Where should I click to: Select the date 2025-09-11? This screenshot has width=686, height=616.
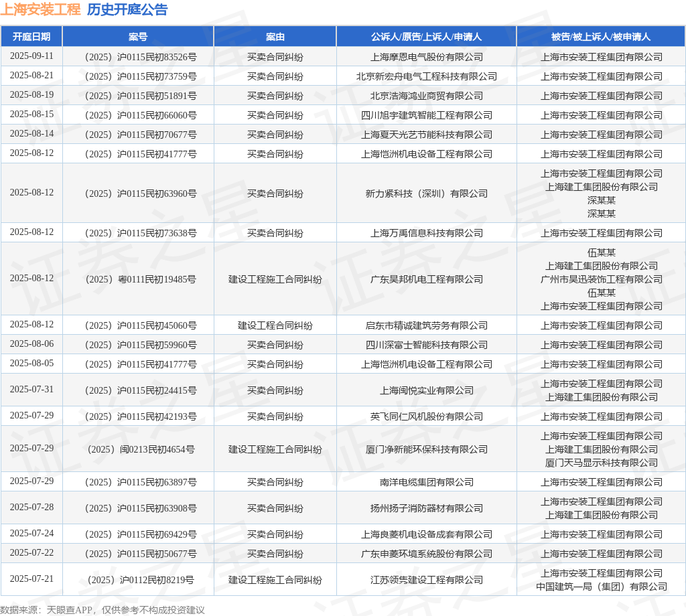coord(31,56)
